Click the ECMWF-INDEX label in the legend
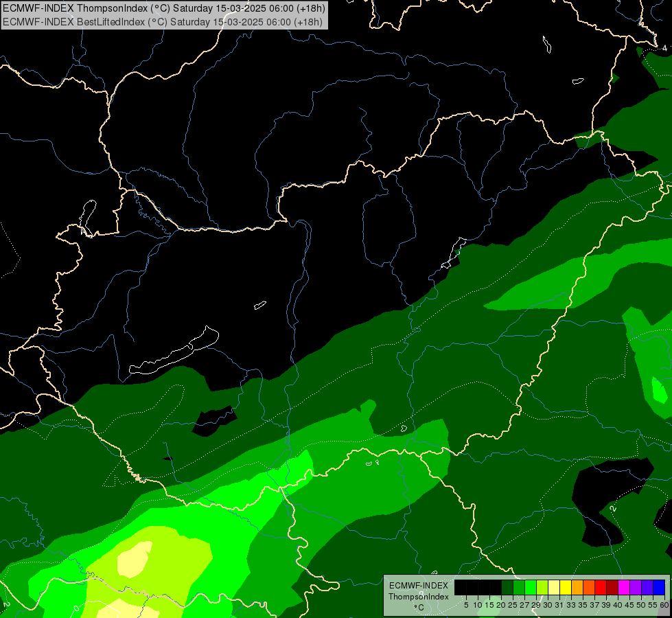672x618 pixels. 419,586
